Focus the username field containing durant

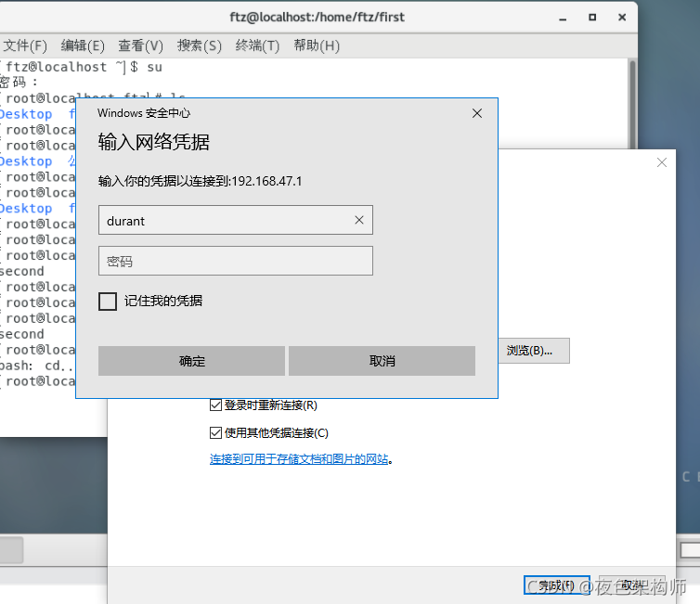click(x=236, y=220)
